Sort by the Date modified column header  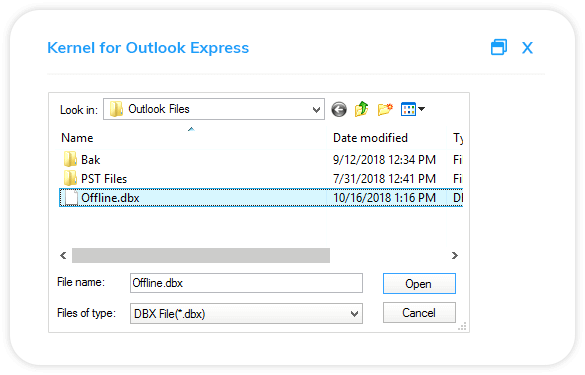point(370,138)
